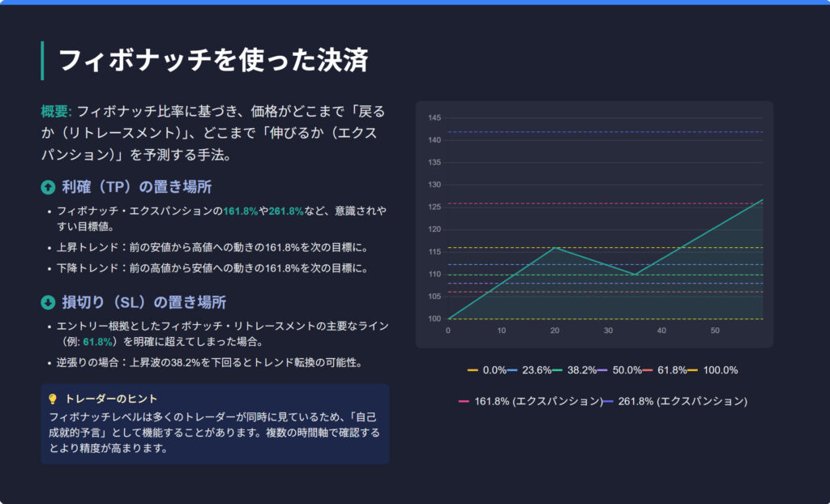Click the pink 161.8% (エクスパンション) legend color swatch
This screenshot has height=504, width=830.
click(464, 401)
